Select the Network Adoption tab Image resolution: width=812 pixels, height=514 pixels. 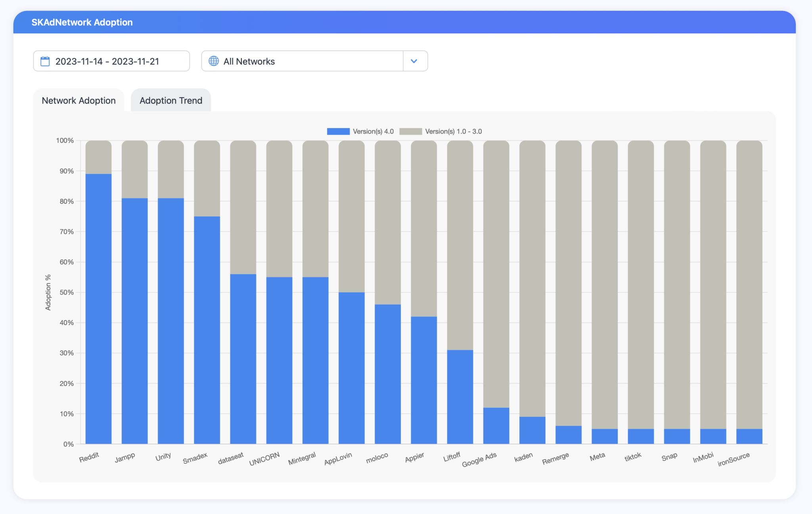[x=79, y=100]
